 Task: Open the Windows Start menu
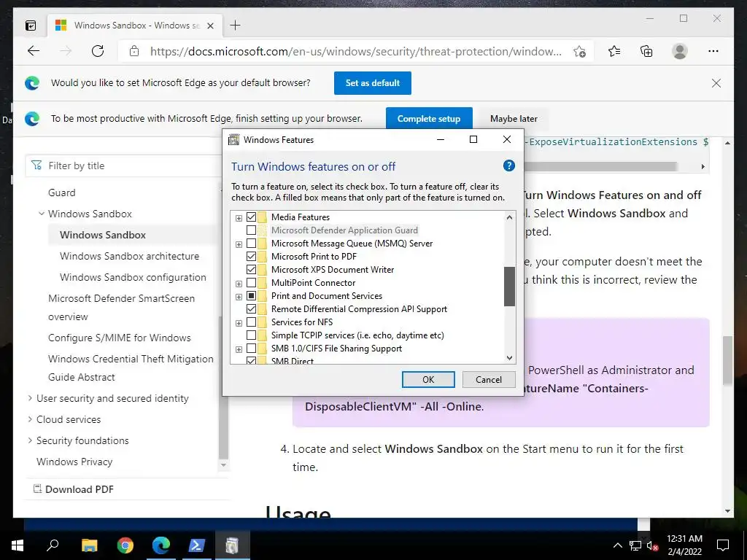tap(18, 545)
